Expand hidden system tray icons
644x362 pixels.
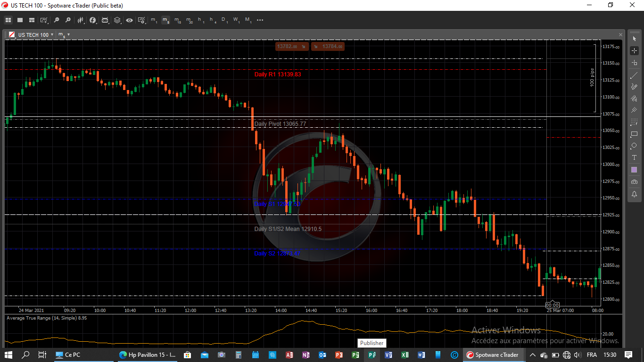(x=533, y=355)
